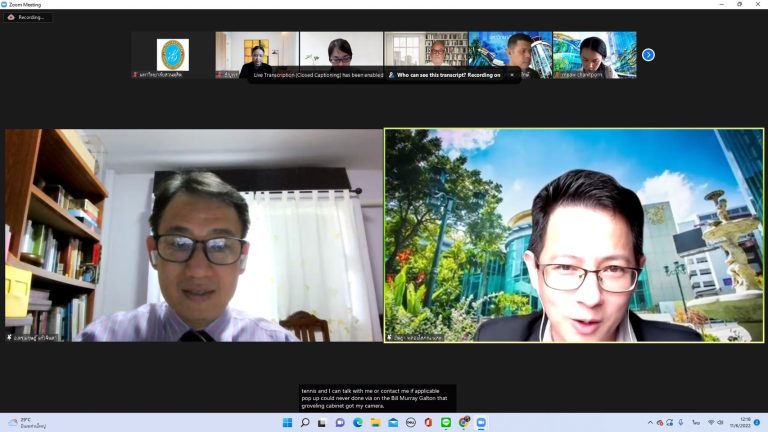Show next participants with the blue arrow
The image size is (768, 432).
[648, 55]
